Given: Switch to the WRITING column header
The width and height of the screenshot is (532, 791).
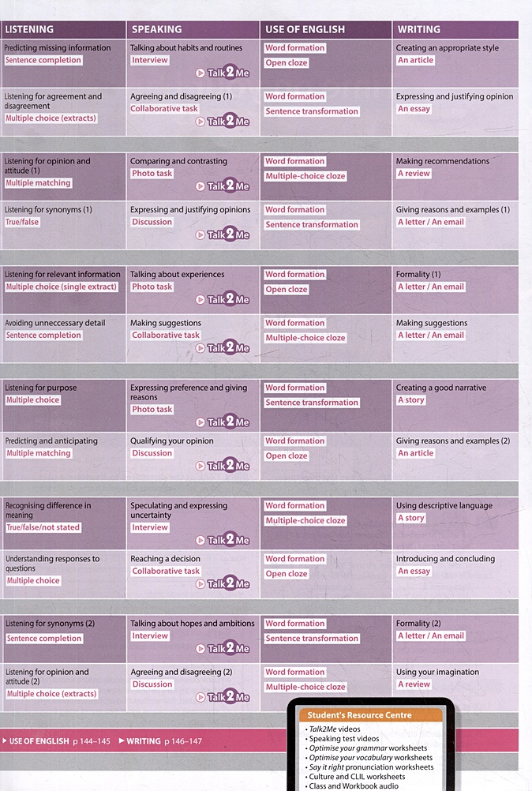Looking at the screenshot, I should click(419, 29).
